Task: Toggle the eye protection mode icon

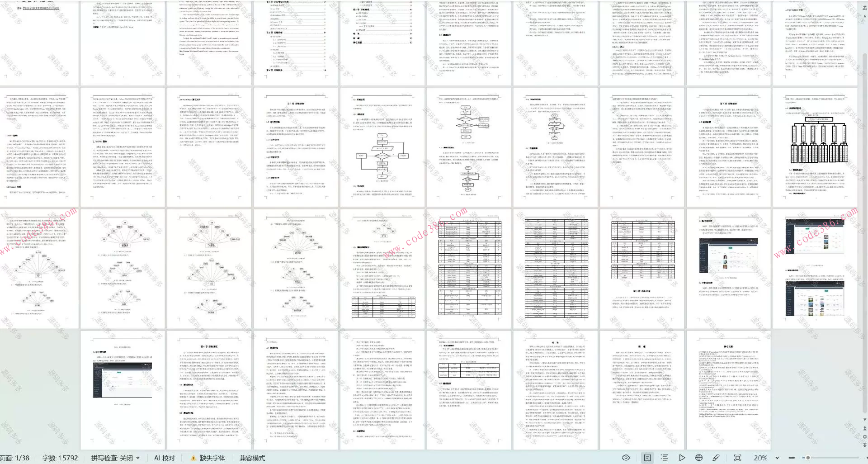Action: tap(626, 458)
